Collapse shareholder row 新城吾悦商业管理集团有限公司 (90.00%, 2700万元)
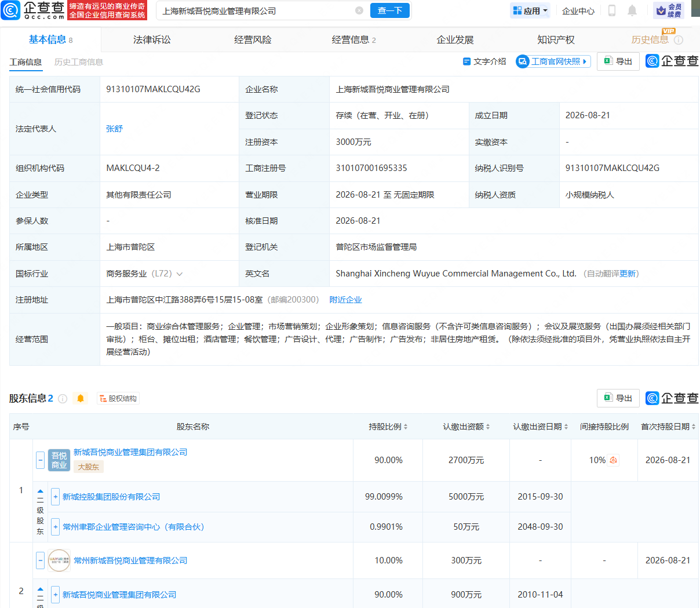This screenshot has width=700, height=608. coord(40,460)
